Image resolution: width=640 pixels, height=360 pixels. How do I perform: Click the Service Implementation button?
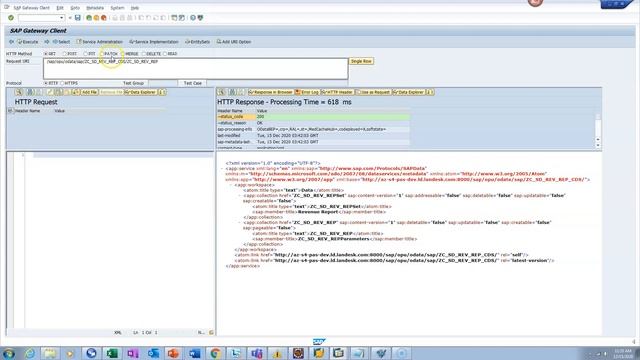[x=154, y=42]
